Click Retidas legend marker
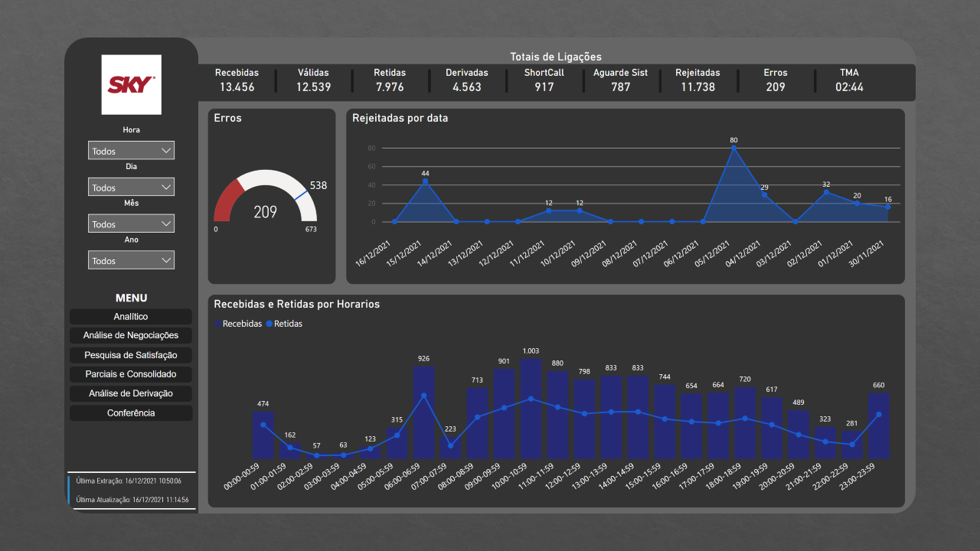The width and height of the screenshot is (980, 551). pos(269,324)
